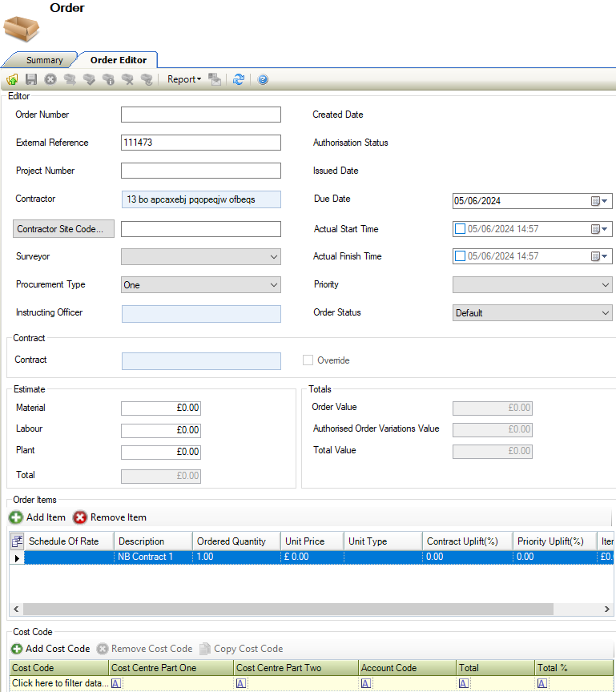This screenshot has height=692, width=616.
Task: Click into the Order Number field
Action: pyautogui.click(x=200, y=115)
